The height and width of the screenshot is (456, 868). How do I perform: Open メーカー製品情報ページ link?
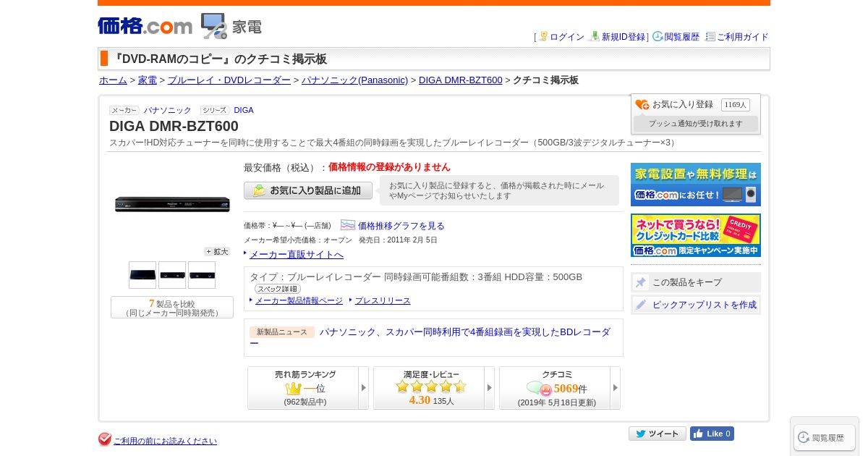coord(299,300)
